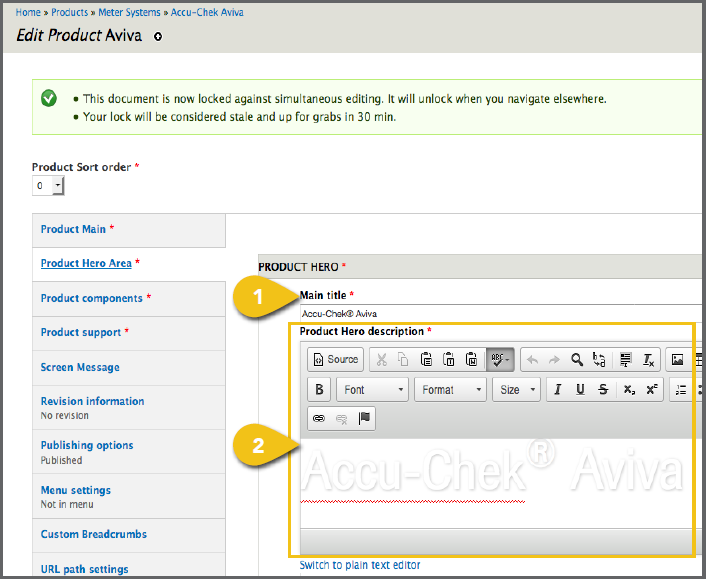Click the Paste clipboard icon
Image resolution: width=706 pixels, height=579 pixels.
click(426, 359)
